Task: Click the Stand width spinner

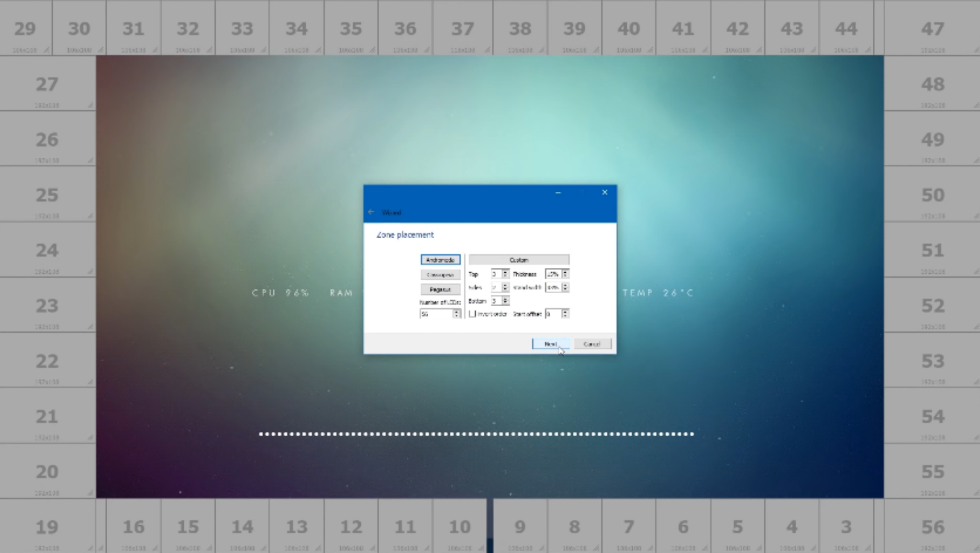Action: click(x=565, y=288)
